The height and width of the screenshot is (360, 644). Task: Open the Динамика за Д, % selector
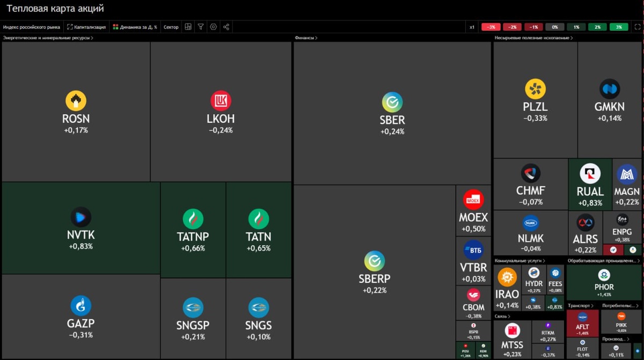[135, 27]
